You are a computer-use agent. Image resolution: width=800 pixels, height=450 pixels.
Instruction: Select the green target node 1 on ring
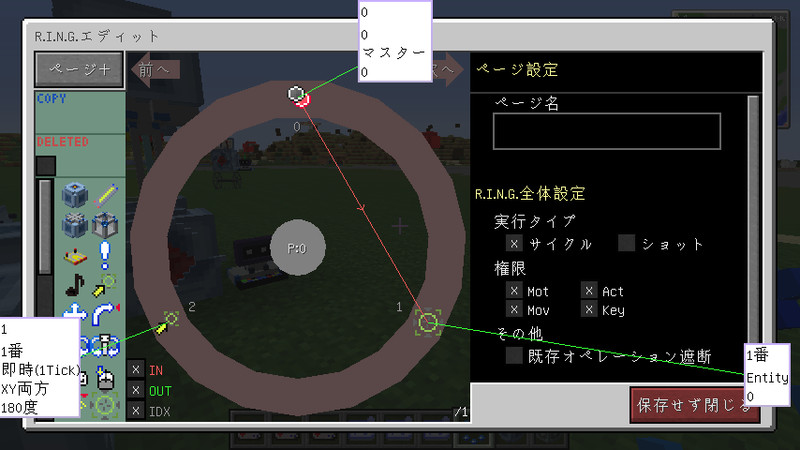coord(428,322)
